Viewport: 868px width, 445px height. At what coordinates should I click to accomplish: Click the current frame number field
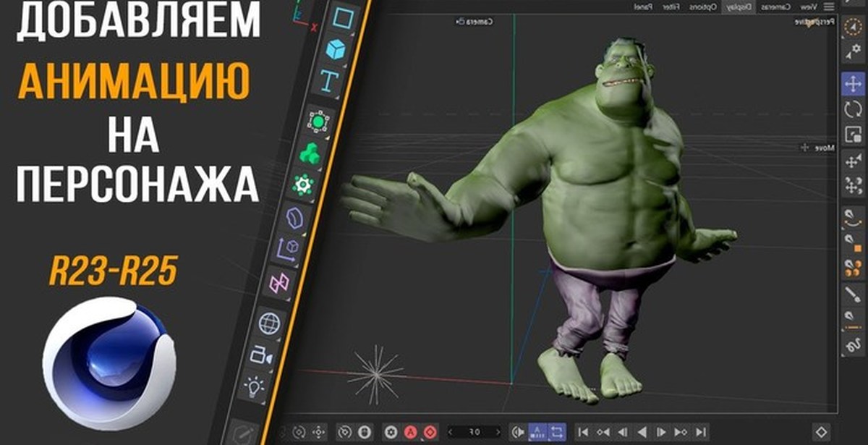pos(474,431)
